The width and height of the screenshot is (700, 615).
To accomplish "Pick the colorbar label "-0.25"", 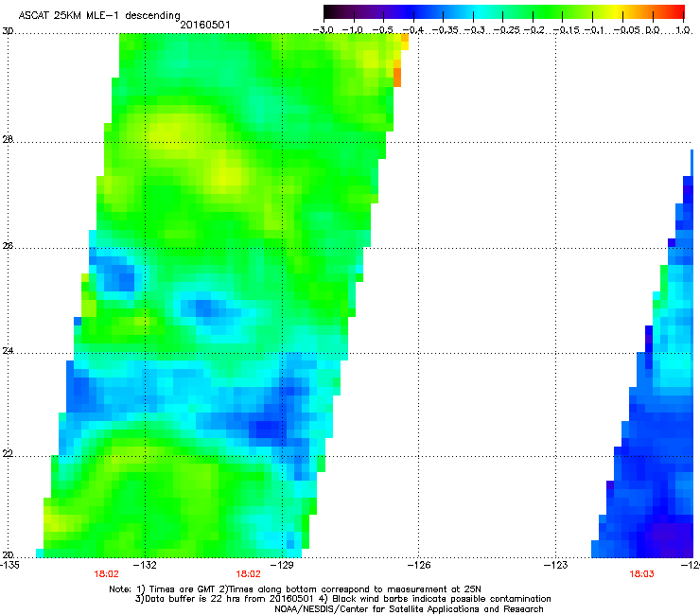I will (x=507, y=30).
